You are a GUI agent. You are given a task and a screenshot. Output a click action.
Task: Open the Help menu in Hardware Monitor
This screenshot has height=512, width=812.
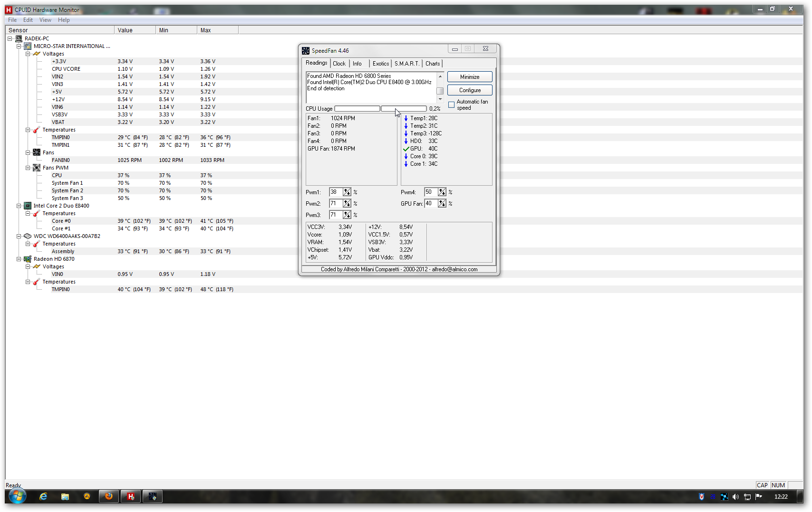coord(64,20)
